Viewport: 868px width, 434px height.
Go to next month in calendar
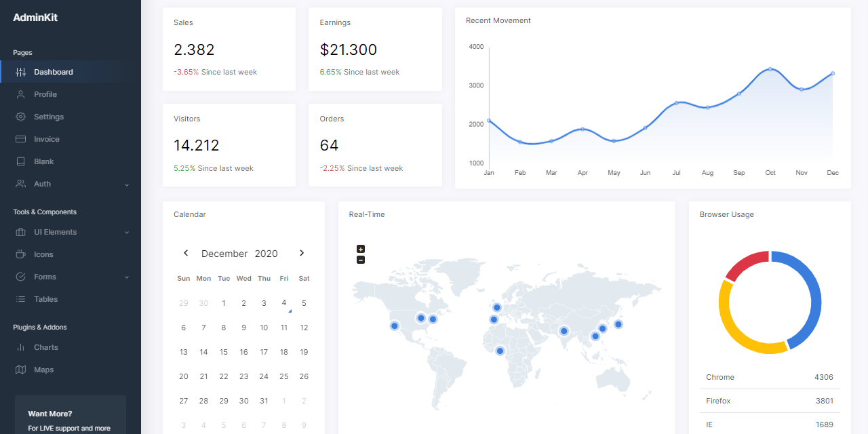tap(302, 253)
